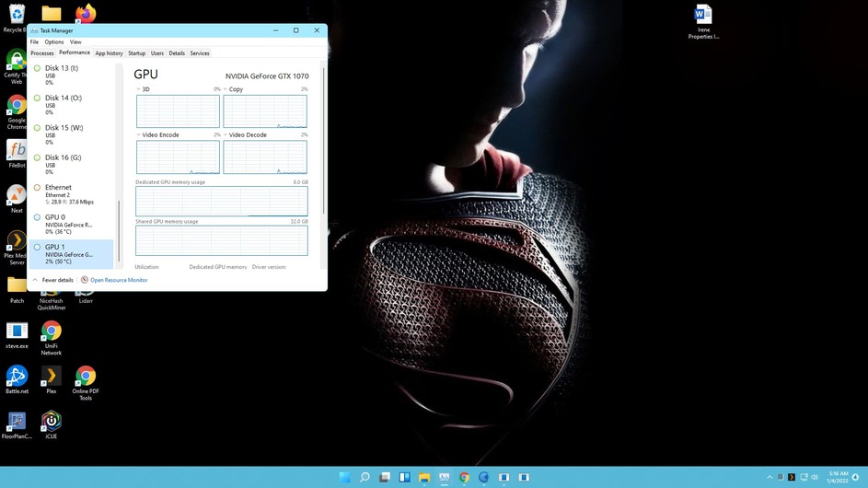Open the Patch folder on the desktop
Image resolution: width=868 pixels, height=488 pixels.
point(17,290)
